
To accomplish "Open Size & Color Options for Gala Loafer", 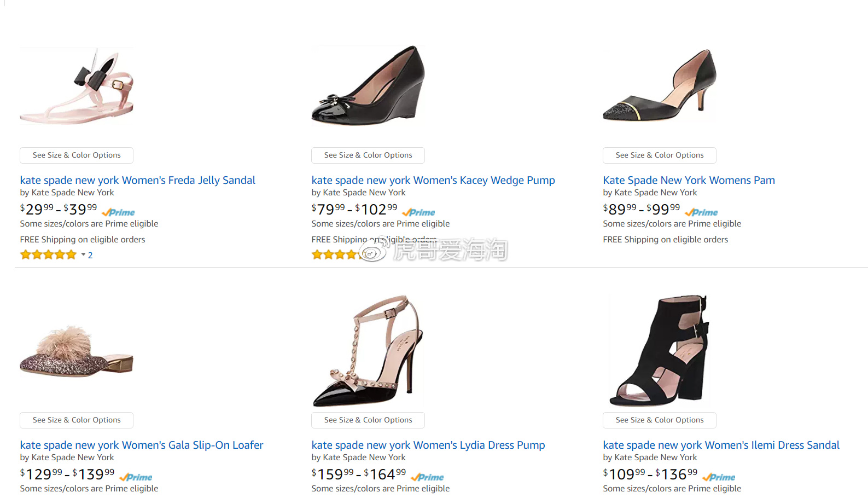I will [x=77, y=420].
